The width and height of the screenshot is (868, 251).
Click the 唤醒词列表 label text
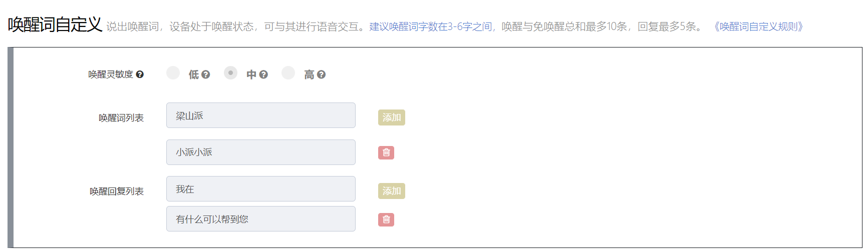pyautogui.click(x=121, y=118)
